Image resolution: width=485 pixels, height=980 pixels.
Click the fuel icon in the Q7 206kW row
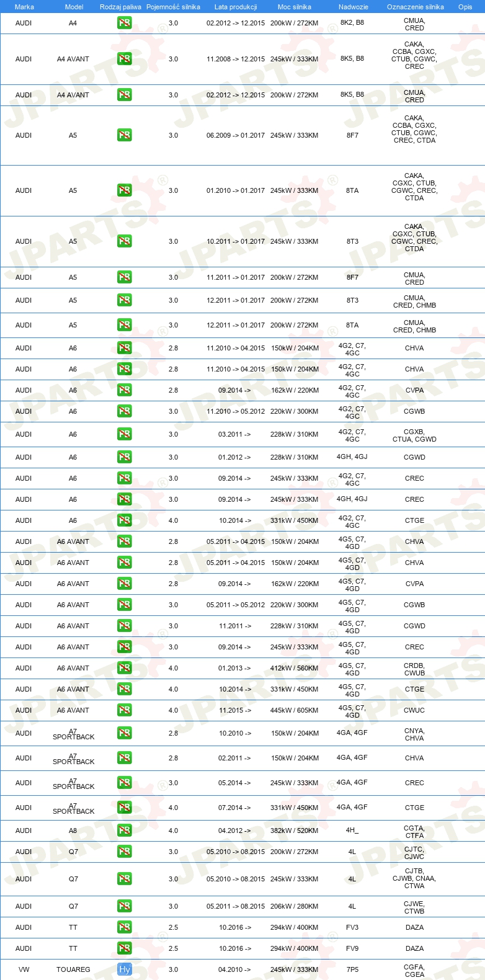125,906
